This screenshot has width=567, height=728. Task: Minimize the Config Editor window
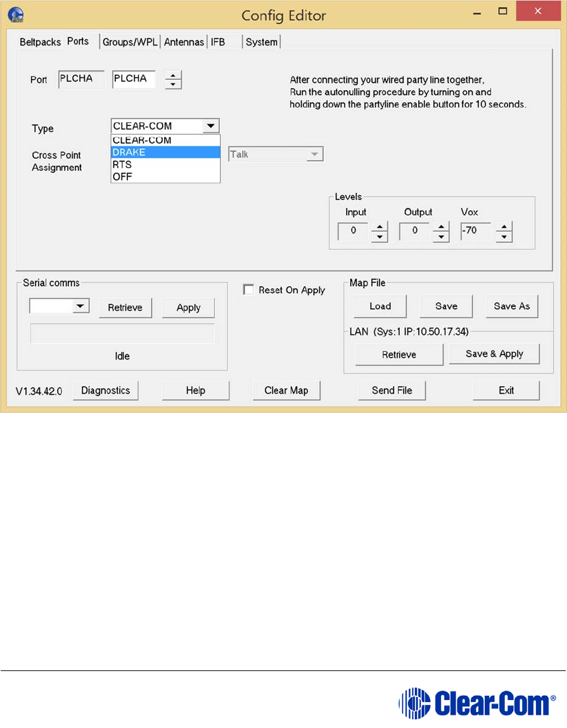coord(477,12)
